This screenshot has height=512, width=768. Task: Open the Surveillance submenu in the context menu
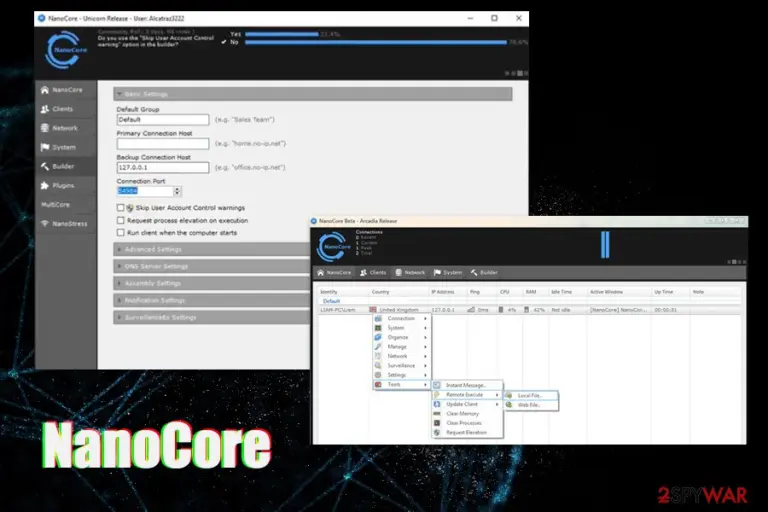coord(402,366)
